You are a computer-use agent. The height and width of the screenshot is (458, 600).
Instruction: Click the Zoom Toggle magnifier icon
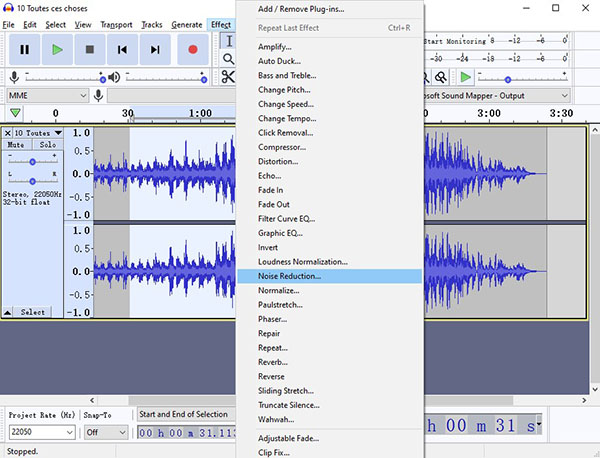440,77
